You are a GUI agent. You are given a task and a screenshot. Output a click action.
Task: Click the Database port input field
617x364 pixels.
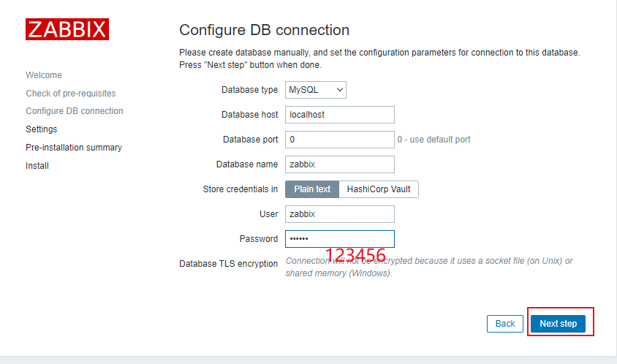(x=340, y=140)
